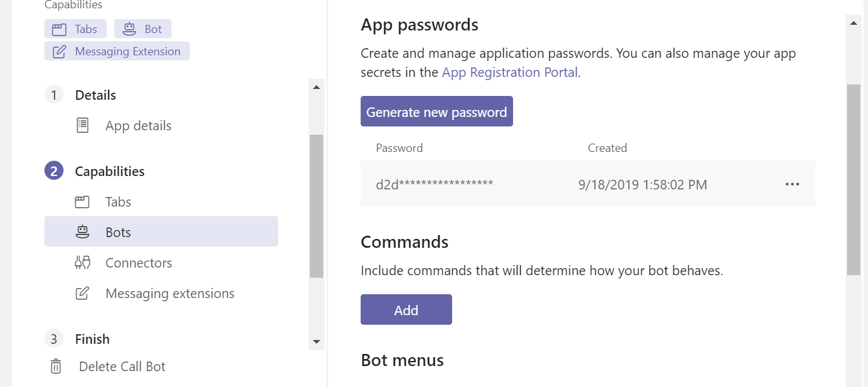Open password row options via ellipsis

pos(792,184)
